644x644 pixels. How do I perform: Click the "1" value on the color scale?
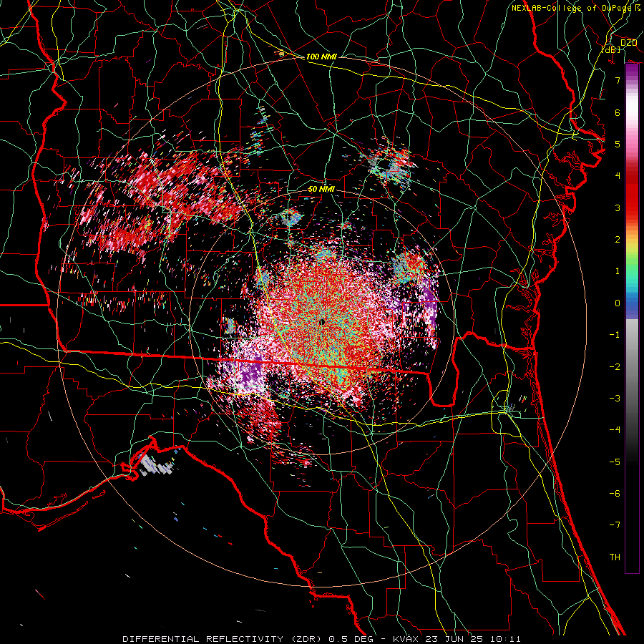click(618, 271)
